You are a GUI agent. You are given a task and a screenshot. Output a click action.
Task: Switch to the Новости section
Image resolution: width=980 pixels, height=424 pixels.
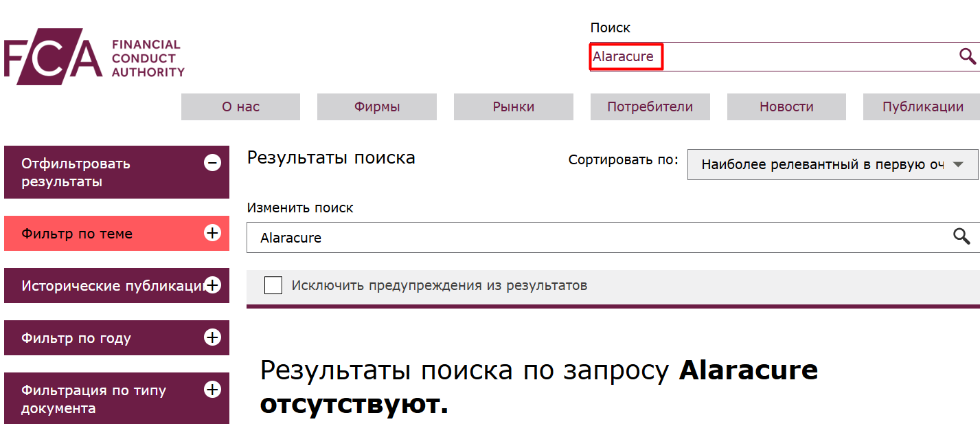pos(786,107)
